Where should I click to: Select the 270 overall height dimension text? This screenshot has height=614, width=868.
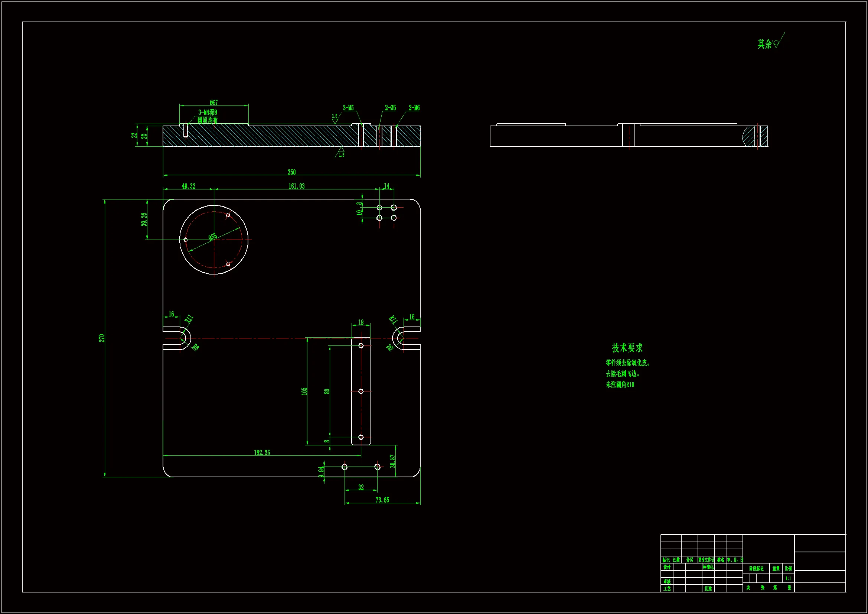(102, 338)
